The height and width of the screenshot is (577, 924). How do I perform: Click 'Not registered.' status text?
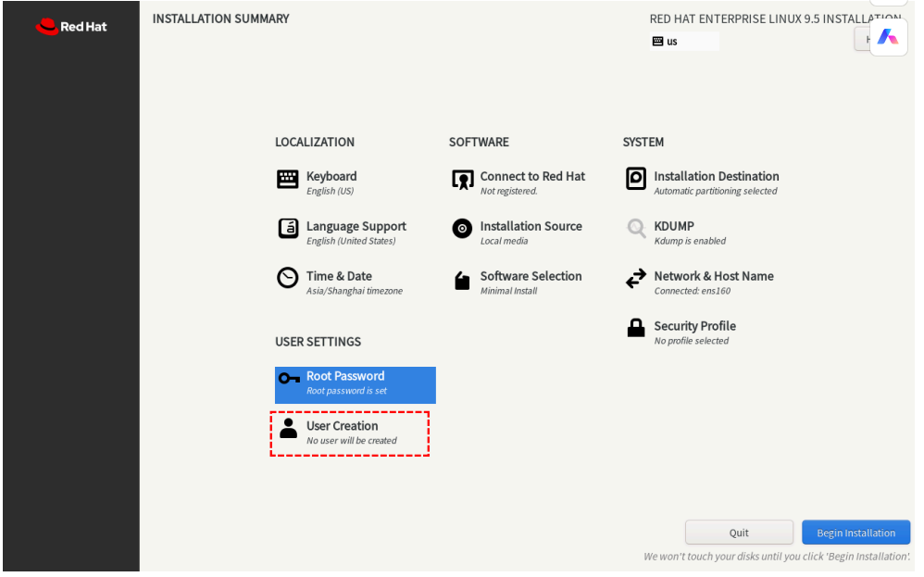coord(508,191)
